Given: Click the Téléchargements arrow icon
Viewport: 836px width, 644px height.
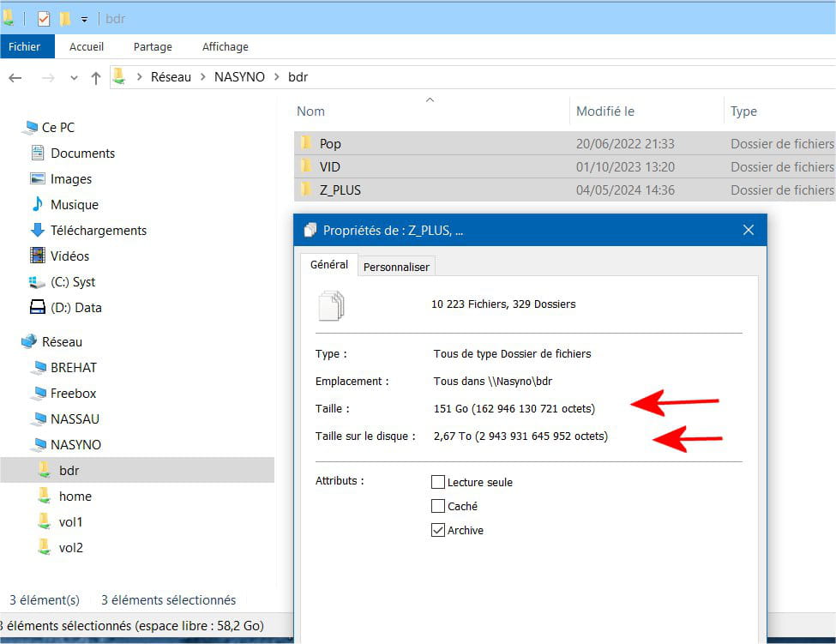Looking at the screenshot, I should click(x=38, y=230).
